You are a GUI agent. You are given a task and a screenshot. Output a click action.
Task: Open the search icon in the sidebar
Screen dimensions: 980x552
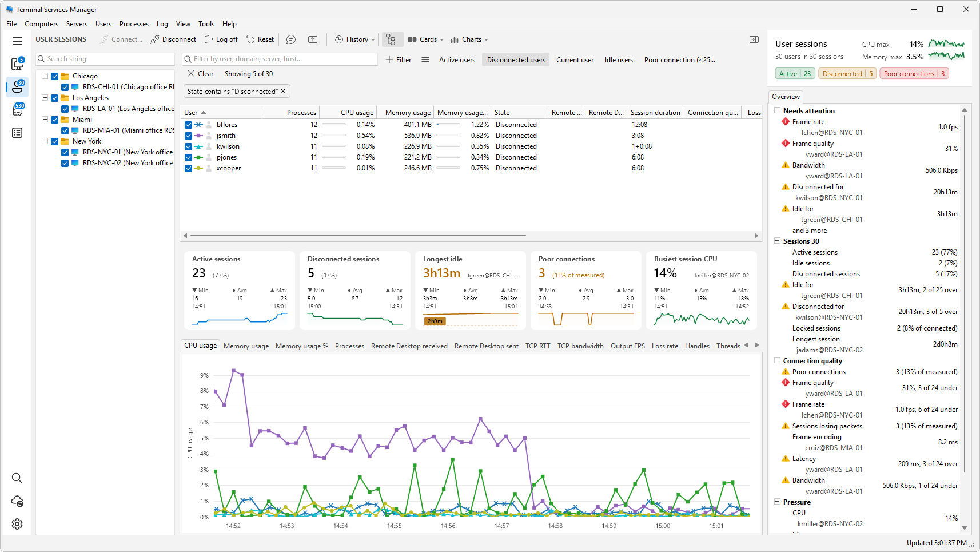tap(17, 478)
